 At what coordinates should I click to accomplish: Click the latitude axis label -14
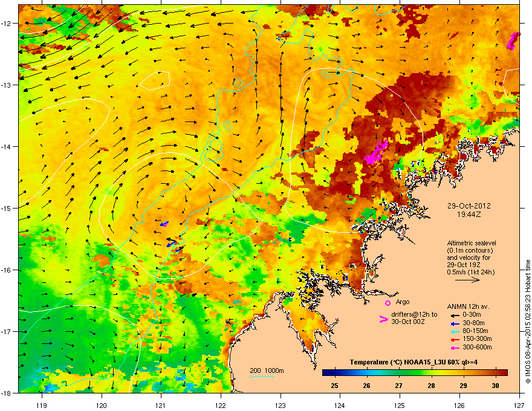point(7,146)
